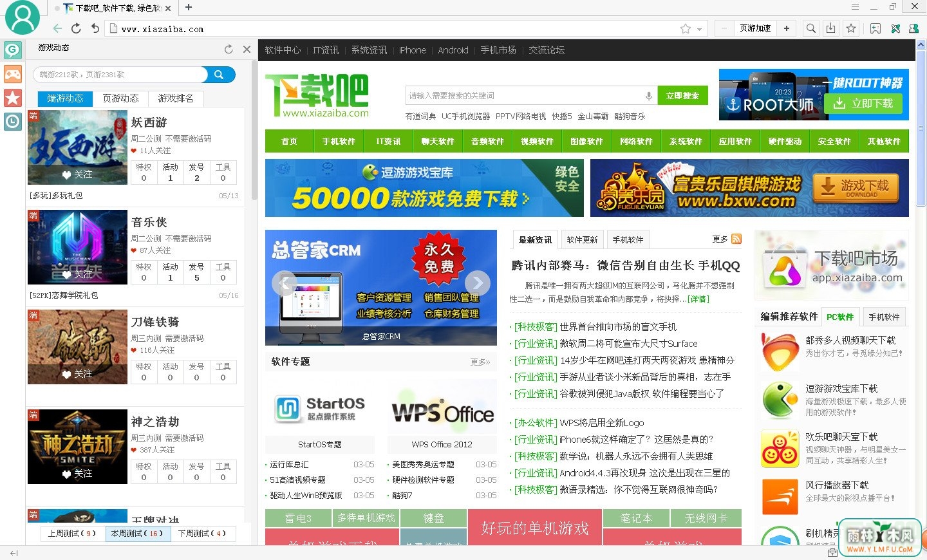This screenshot has width=927, height=560.
Task: Switch to PC软件 recommendation tab
Action: pyautogui.click(x=840, y=317)
